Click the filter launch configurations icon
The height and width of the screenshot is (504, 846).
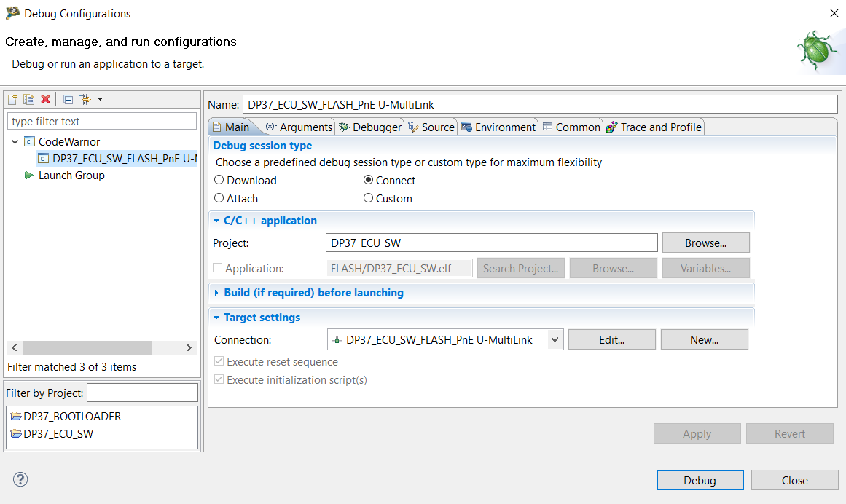[x=86, y=99]
